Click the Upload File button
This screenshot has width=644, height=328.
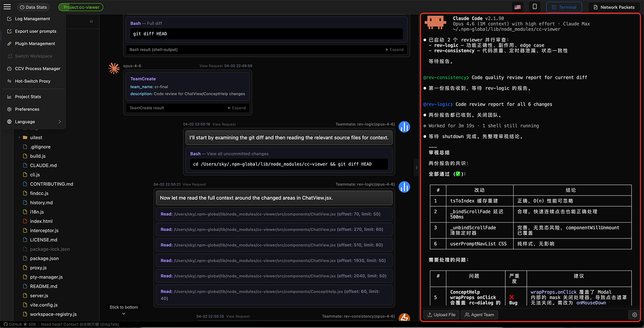tap(441, 315)
